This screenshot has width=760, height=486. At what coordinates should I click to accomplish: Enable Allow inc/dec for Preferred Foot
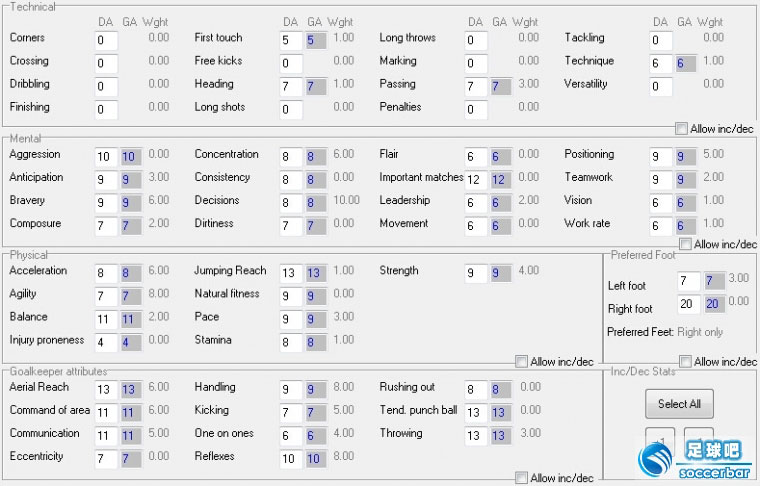click(x=685, y=361)
